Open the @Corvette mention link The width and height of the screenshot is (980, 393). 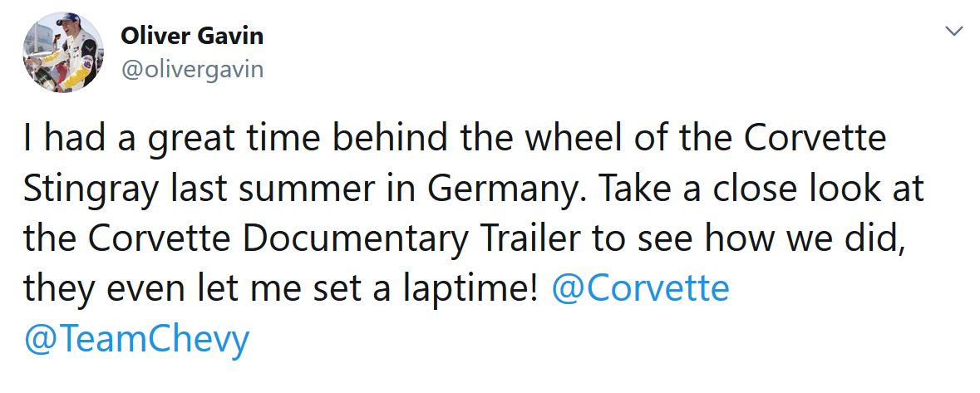(x=640, y=288)
